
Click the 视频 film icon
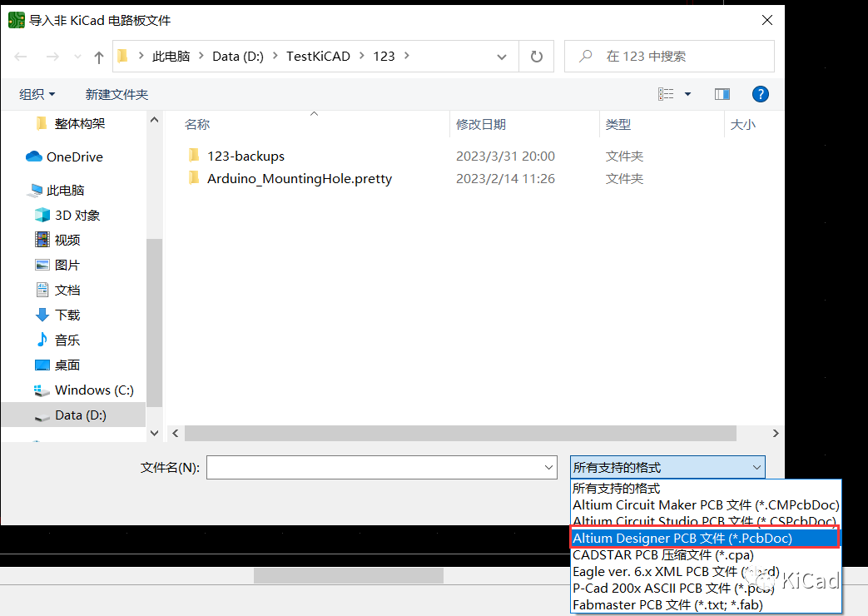tap(42, 239)
